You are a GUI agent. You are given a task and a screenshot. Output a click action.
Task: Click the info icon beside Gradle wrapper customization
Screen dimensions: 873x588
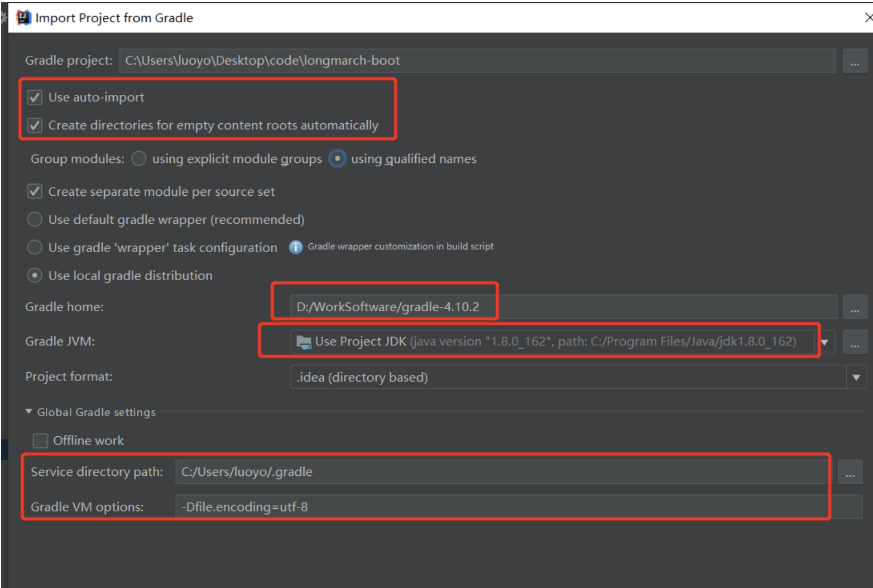point(295,247)
